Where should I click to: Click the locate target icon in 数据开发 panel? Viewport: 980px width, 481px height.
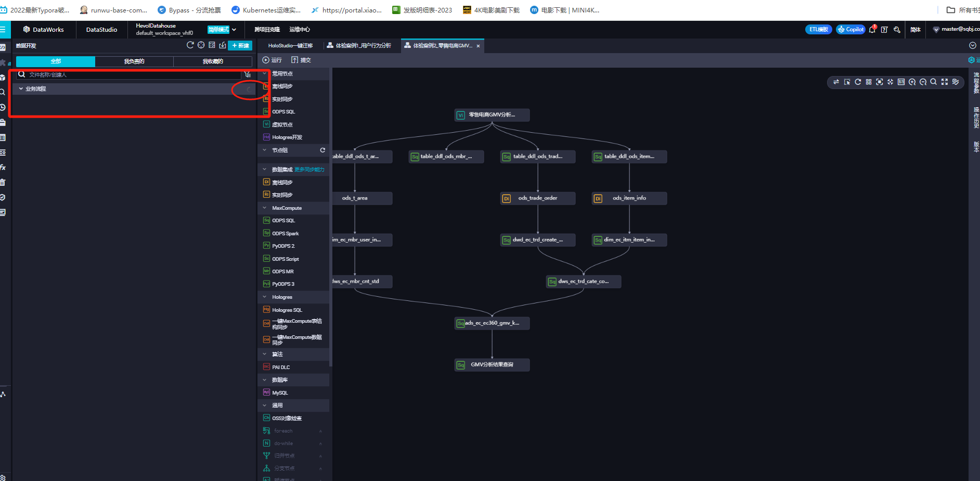(201, 45)
